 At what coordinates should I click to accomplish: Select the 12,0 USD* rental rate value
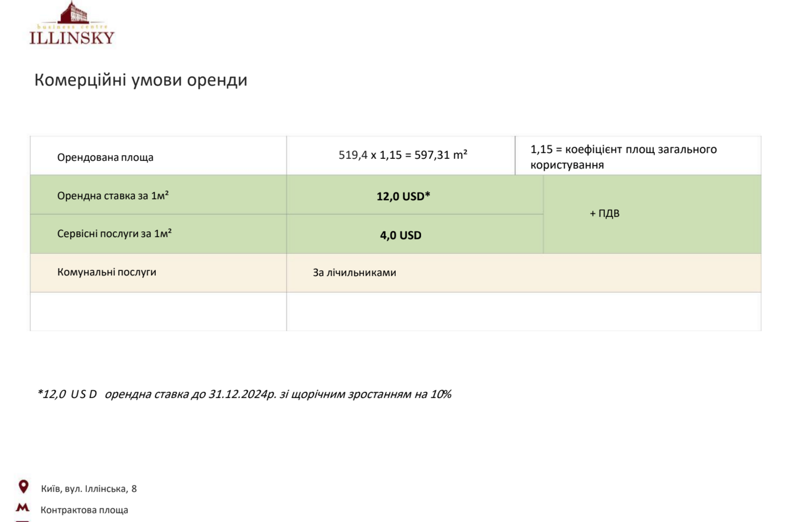403,196
